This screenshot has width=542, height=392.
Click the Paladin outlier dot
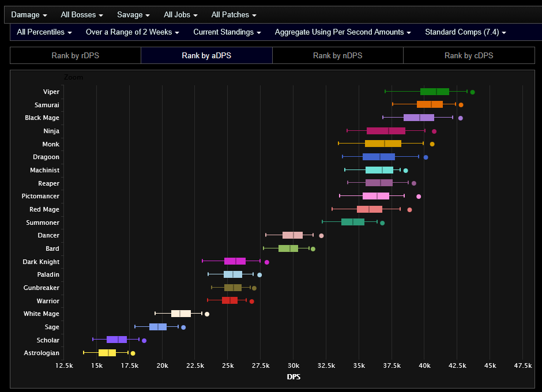tap(259, 275)
